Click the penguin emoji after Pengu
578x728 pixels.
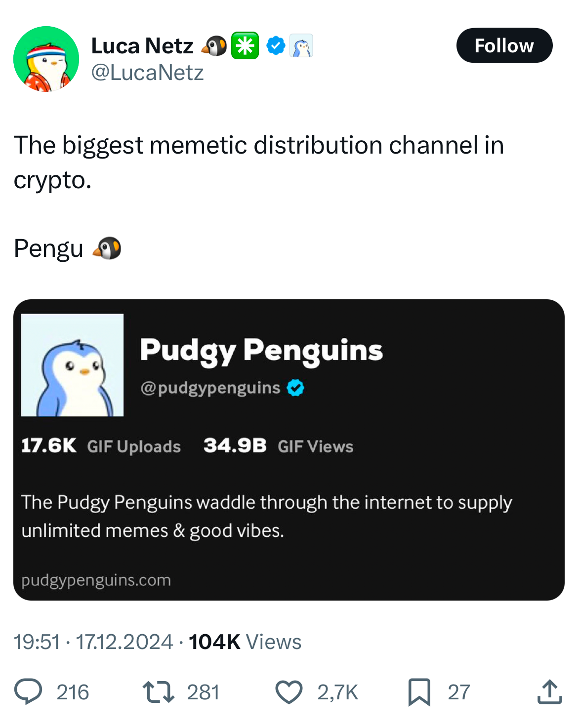pyautogui.click(x=107, y=248)
